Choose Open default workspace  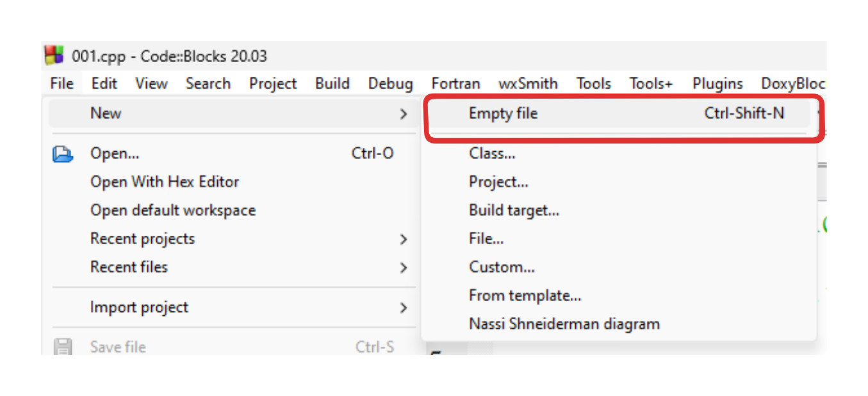[173, 210]
